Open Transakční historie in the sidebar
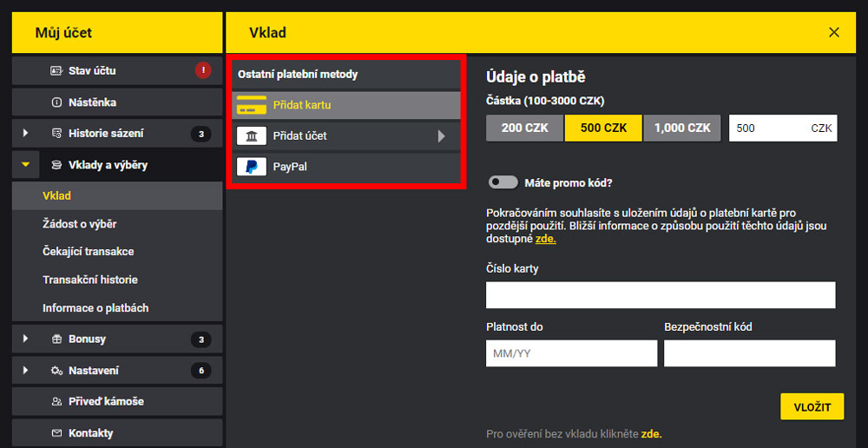868x448 pixels. (x=90, y=280)
